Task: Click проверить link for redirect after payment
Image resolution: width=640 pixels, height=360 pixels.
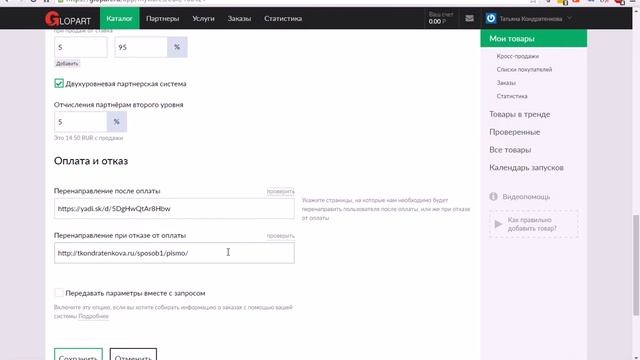Action: click(280, 191)
